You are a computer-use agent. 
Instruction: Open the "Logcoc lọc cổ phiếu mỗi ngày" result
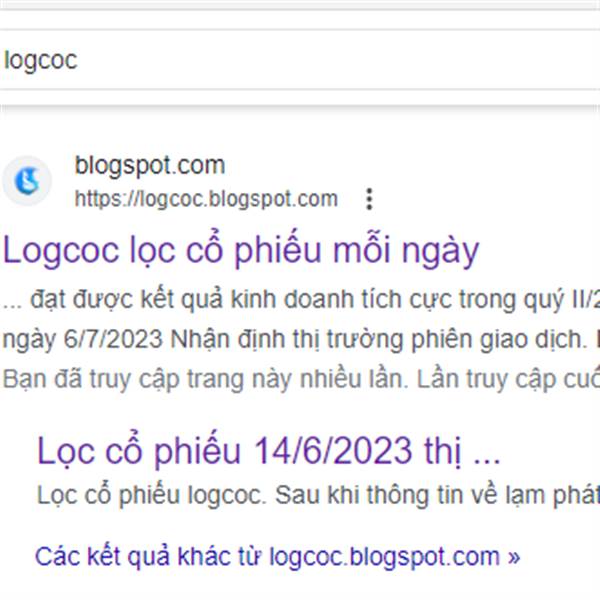pyautogui.click(x=241, y=250)
